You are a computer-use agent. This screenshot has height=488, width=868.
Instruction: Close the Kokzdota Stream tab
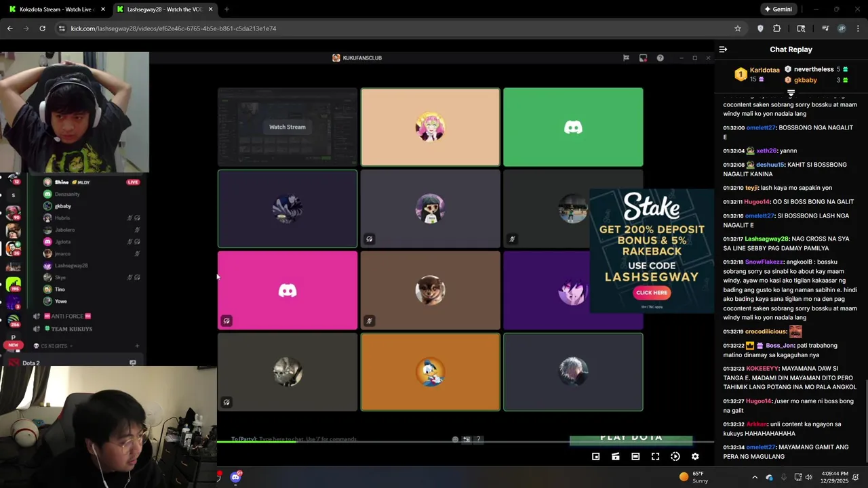(x=103, y=9)
